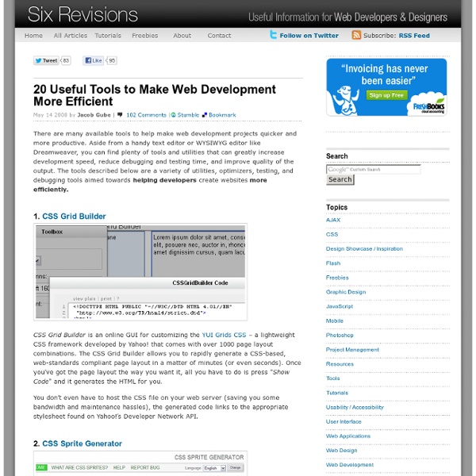Open the CSS Grid Builder heading link
This screenshot has width=476, height=476.
pos(74,216)
